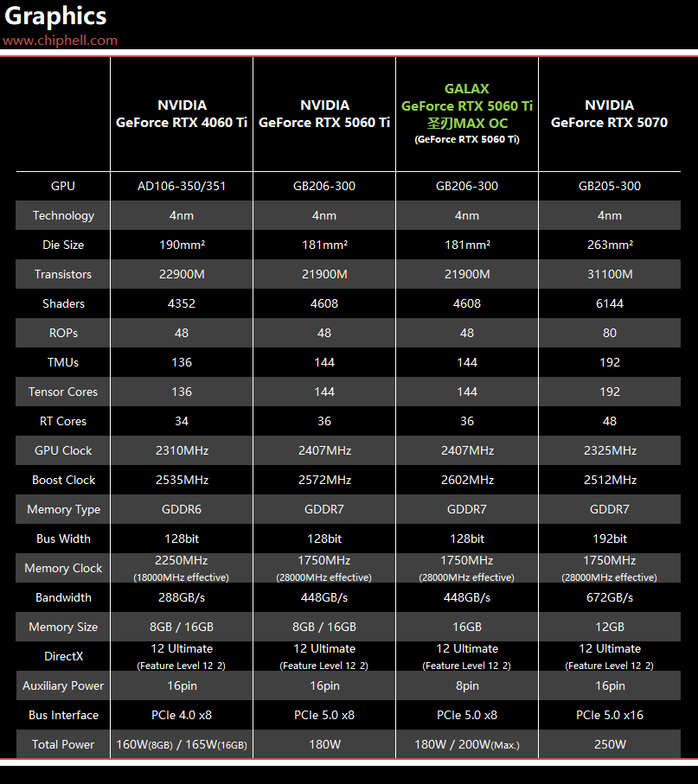
Task: Click the www.chiphell.com link
Action: click(60, 41)
